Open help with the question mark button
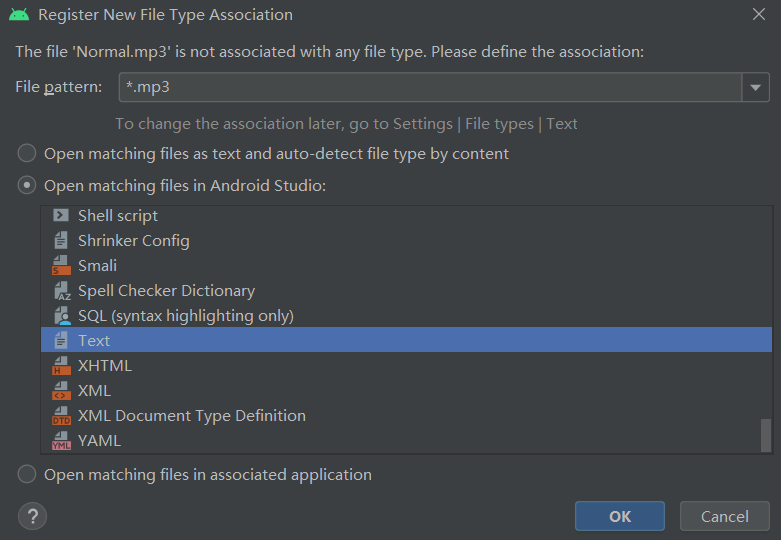The image size is (781, 540). [x=32, y=516]
